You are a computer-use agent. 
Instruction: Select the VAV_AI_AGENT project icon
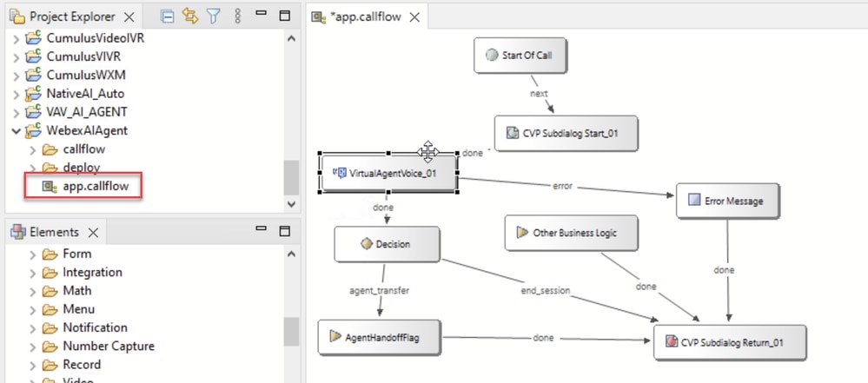pos(34,110)
